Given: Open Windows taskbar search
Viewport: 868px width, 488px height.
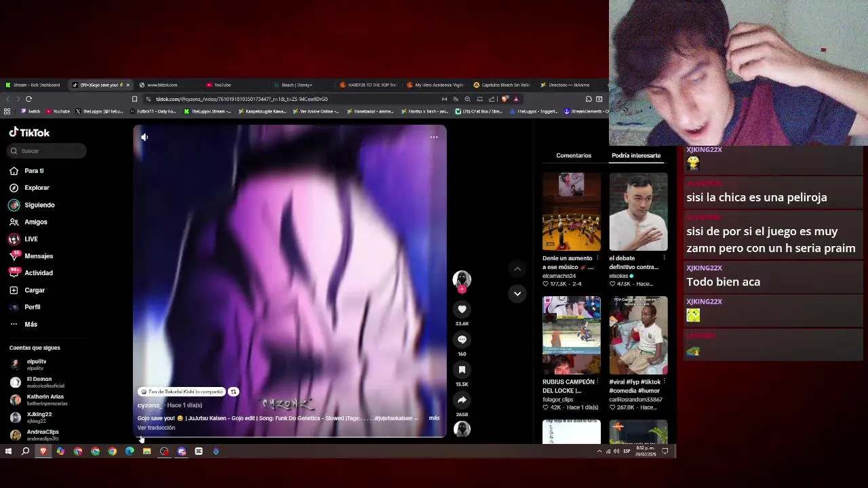Looking at the screenshot, I should (26, 451).
